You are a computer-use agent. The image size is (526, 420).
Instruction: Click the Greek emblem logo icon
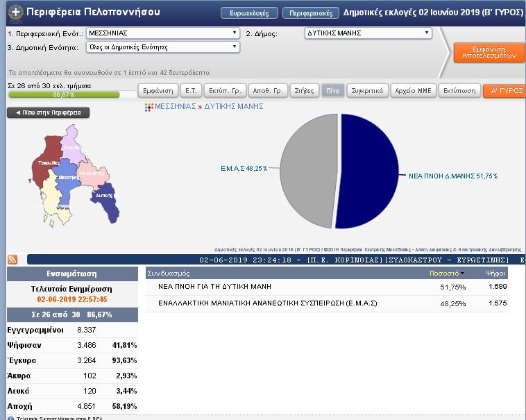15,12
